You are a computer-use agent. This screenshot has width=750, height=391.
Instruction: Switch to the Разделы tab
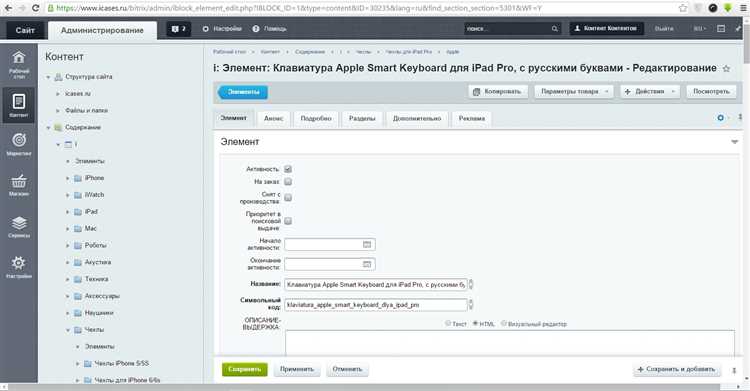(x=362, y=119)
